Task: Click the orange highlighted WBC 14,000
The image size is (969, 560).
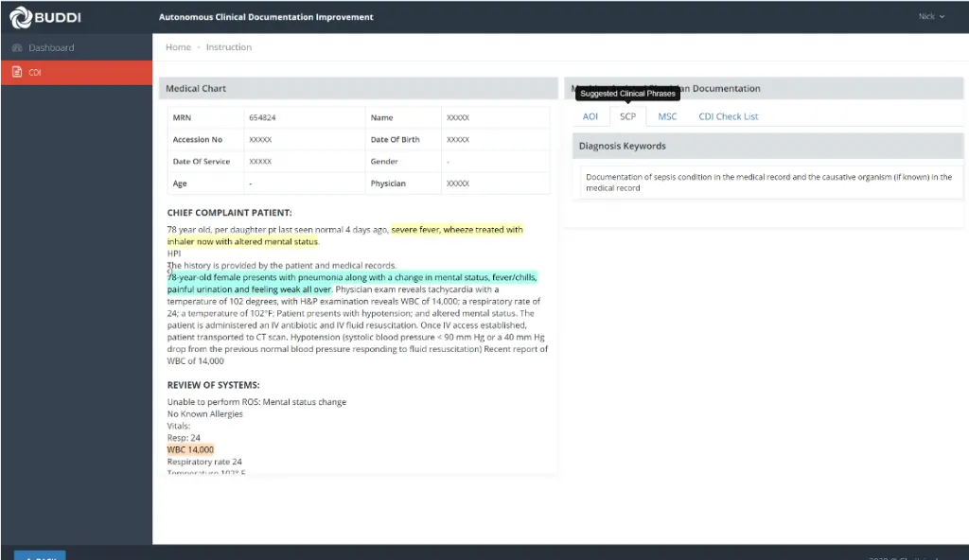Action: click(x=190, y=450)
